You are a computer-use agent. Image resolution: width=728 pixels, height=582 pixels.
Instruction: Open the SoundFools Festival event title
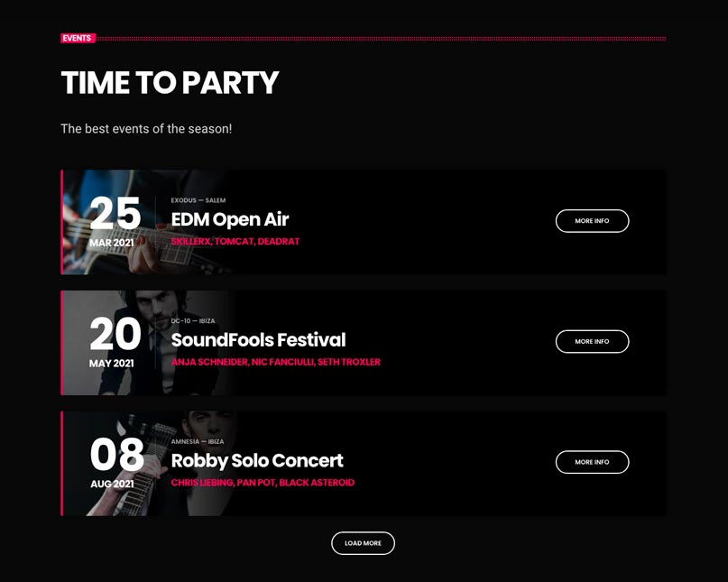(x=258, y=340)
